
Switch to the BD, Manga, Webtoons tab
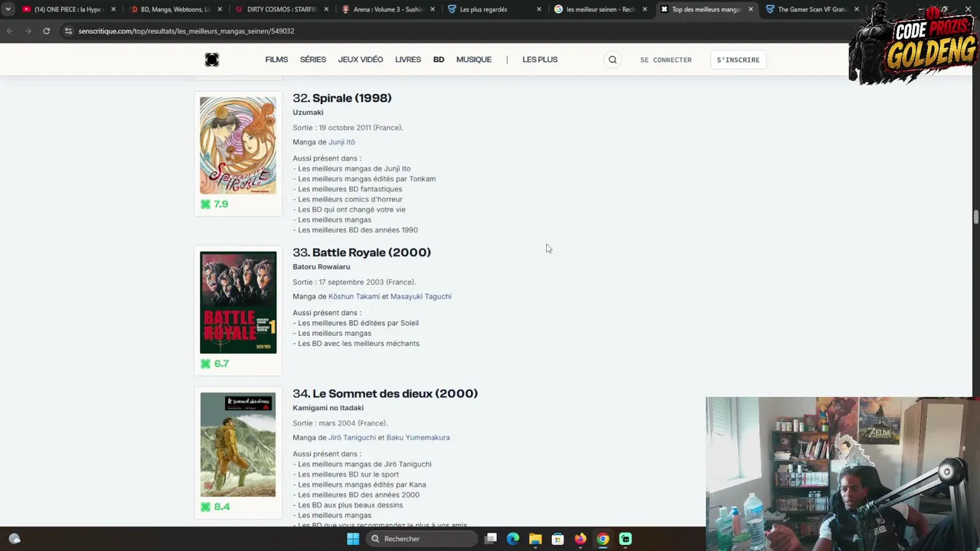[175, 9]
